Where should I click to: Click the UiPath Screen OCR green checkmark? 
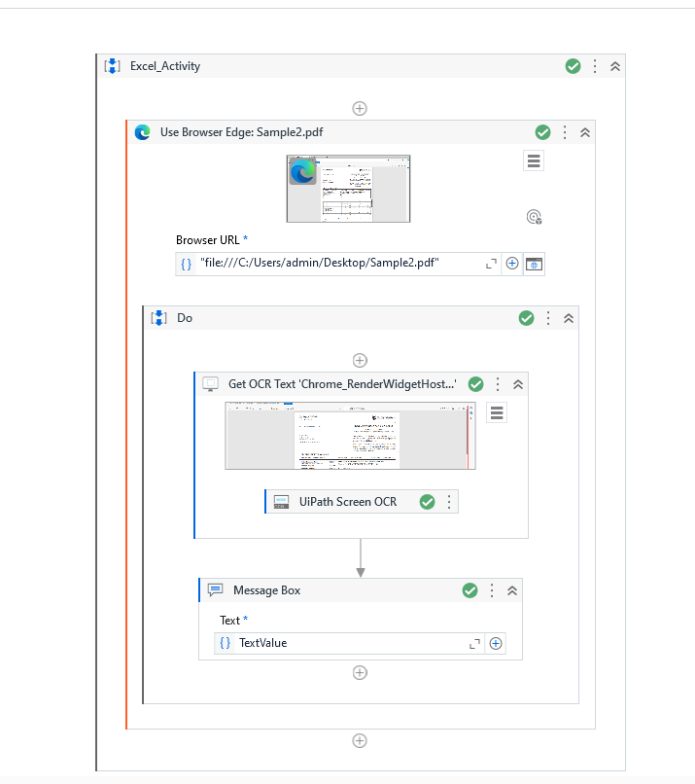pyautogui.click(x=427, y=502)
